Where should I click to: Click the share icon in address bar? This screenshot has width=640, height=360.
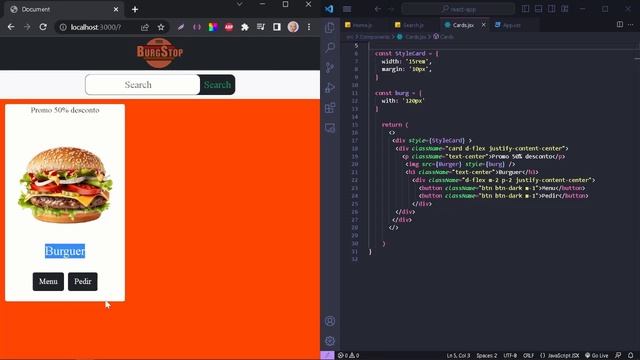point(144,27)
